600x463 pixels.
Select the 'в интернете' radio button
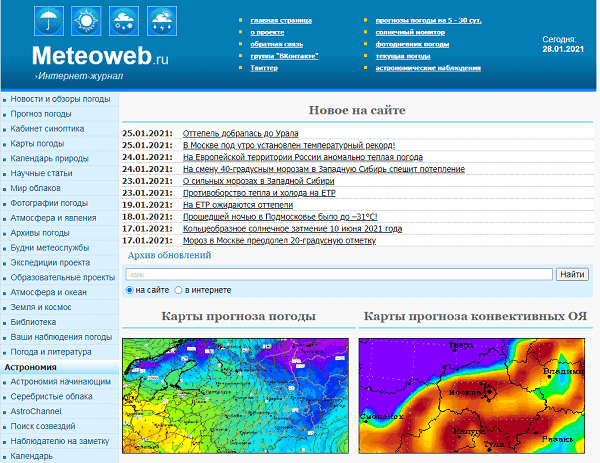coord(178,290)
